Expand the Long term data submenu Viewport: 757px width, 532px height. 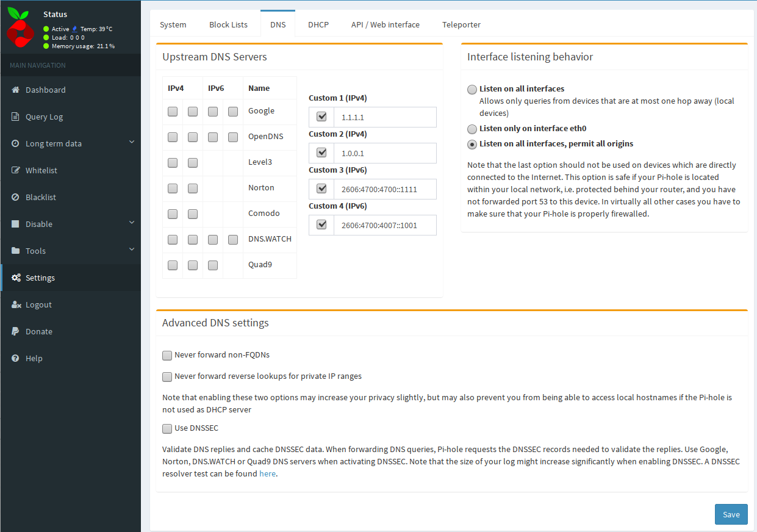pyautogui.click(x=132, y=143)
